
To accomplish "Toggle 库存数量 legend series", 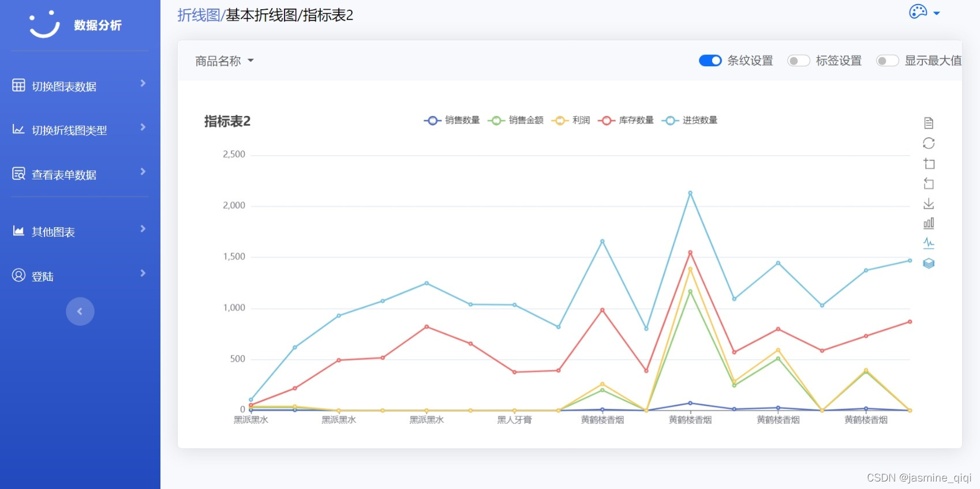I will click(626, 120).
